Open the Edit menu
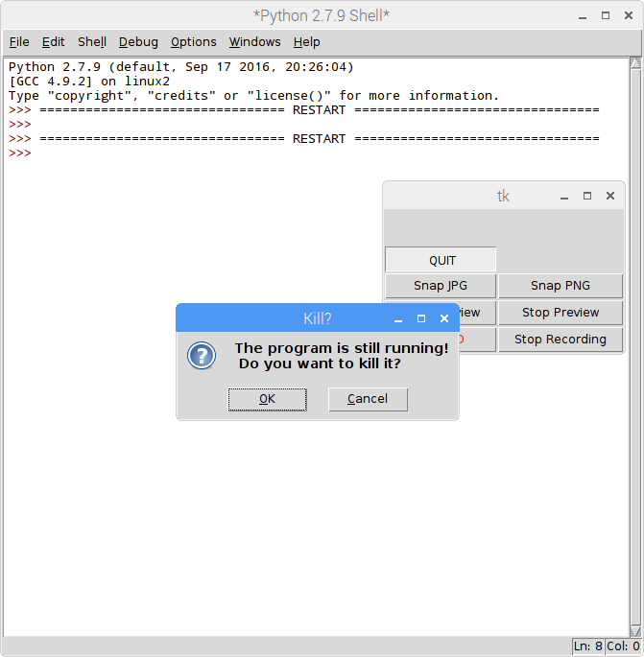Image resolution: width=644 pixels, height=657 pixels. (x=53, y=42)
